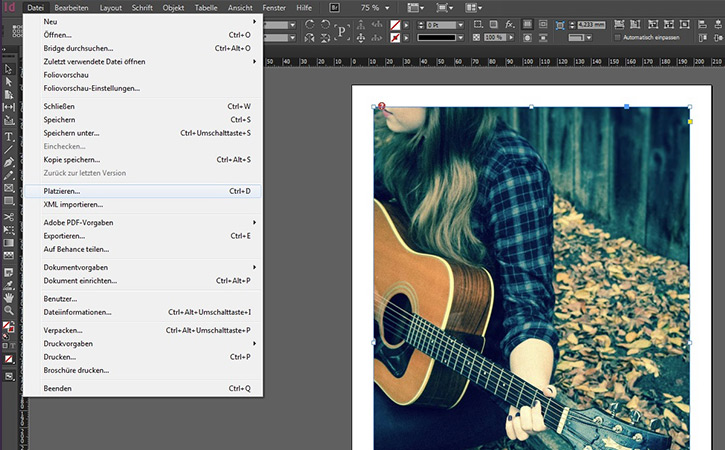Open the Objekt menu
The image size is (725, 450).
pyautogui.click(x=173, y=8)
